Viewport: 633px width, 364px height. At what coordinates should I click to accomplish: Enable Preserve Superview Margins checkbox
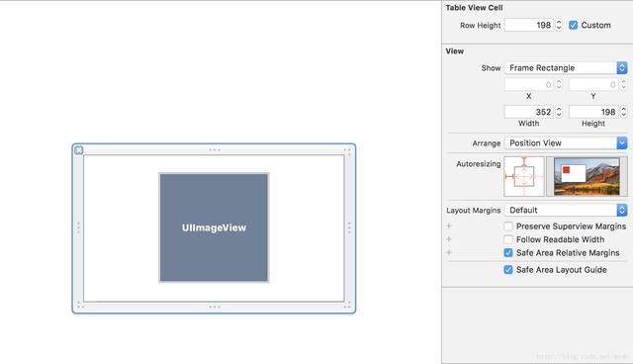(508, 227)
